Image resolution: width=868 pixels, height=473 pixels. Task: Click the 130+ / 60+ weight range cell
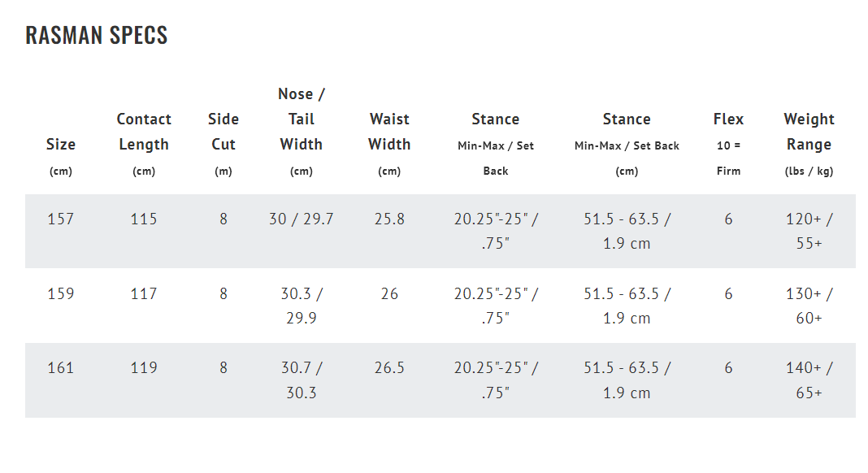(809, 306)
